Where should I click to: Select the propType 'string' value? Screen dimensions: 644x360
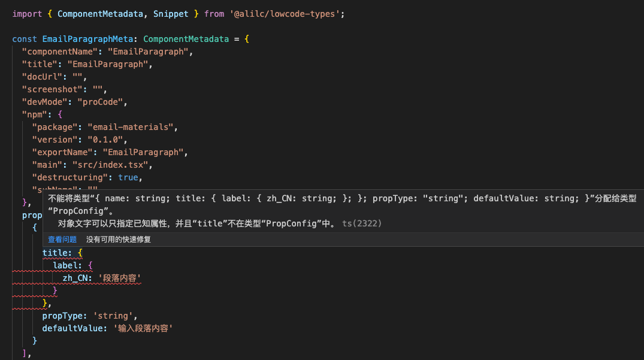(x=114, y=315)
